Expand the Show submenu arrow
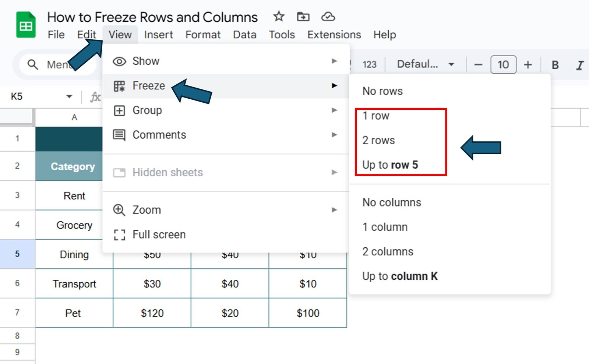This screenshot has height=364, width=589. coord(334,61)
